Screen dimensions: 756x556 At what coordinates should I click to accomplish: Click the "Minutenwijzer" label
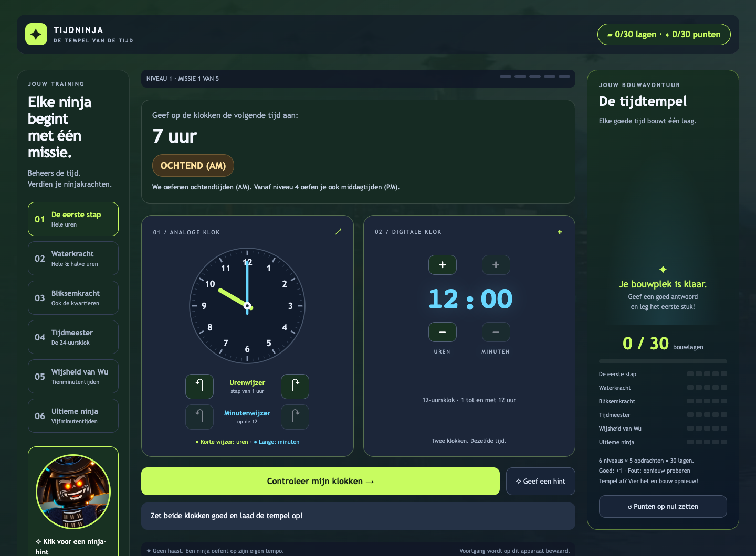pyautogui.click(x=247, y=413)
